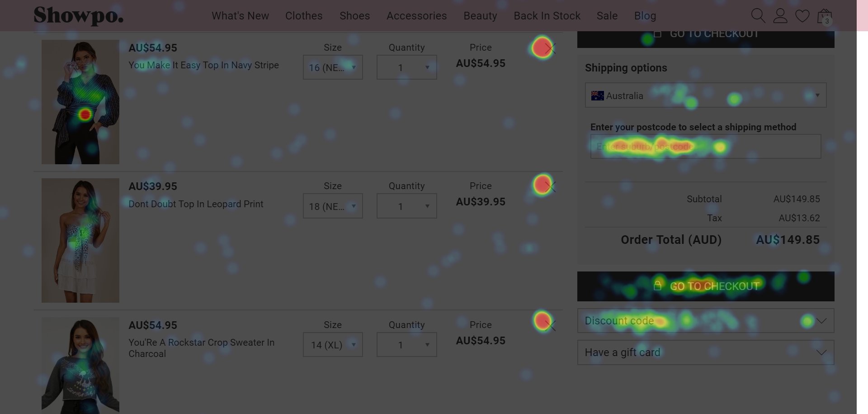
Task: Open the account profile icon
Action: [x=780, y=15]
